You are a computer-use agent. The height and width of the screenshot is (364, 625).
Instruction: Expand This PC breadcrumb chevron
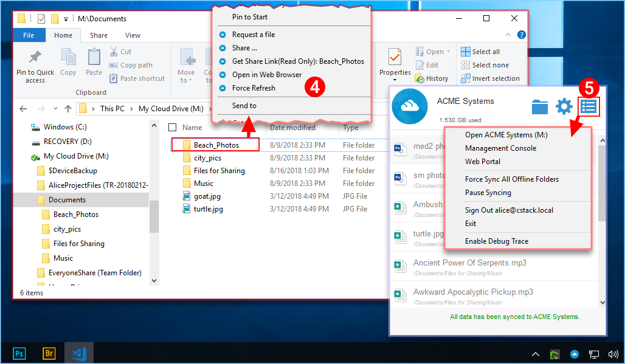(131, 109)
